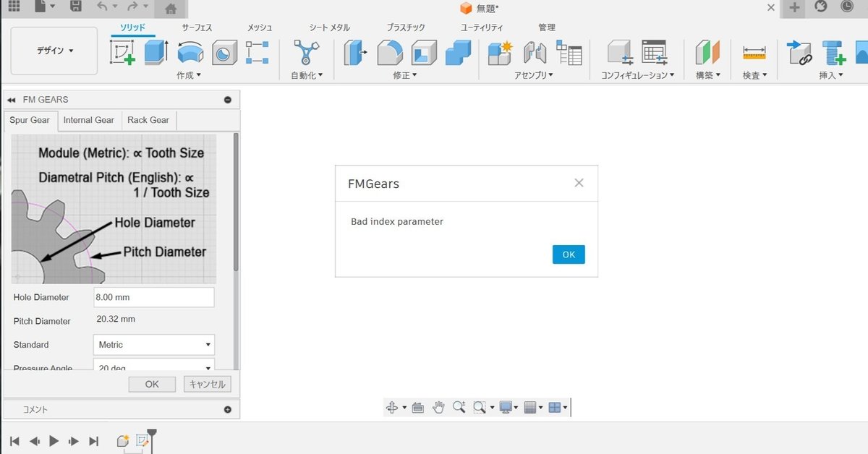
Task: Click the Hole Diameter input field
Action: point(154,297)
